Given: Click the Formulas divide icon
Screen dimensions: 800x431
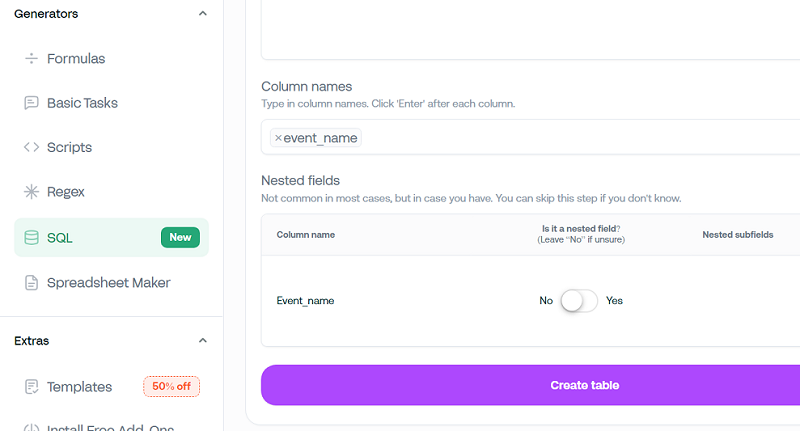Looking at the screenshot, I should (x=31, y=59).
